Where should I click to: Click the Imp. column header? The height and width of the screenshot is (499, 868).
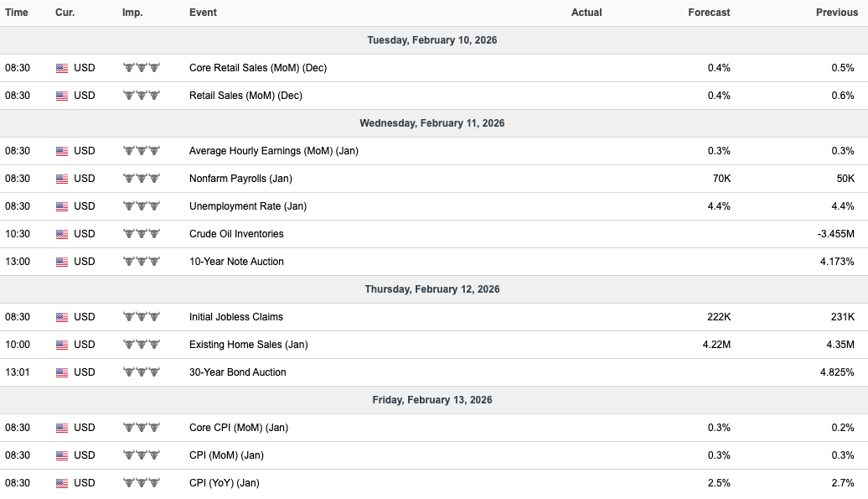pyautogui.click(x=132, y=13)
